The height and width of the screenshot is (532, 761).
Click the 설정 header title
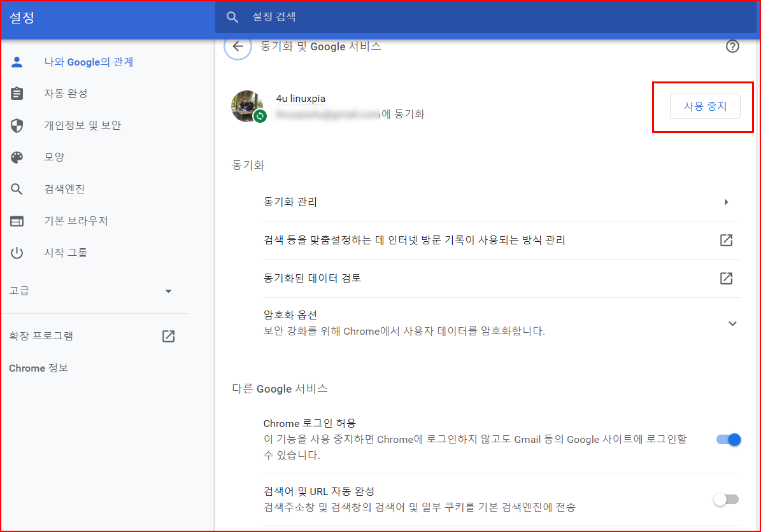(x=22, y=18)
